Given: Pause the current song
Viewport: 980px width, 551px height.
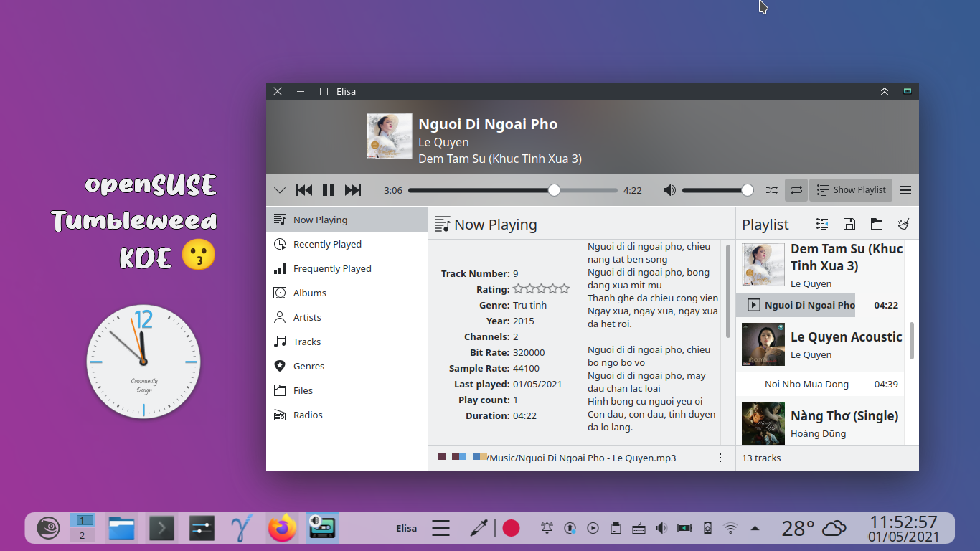Looking at the screenshot, I should coord(329,190).
